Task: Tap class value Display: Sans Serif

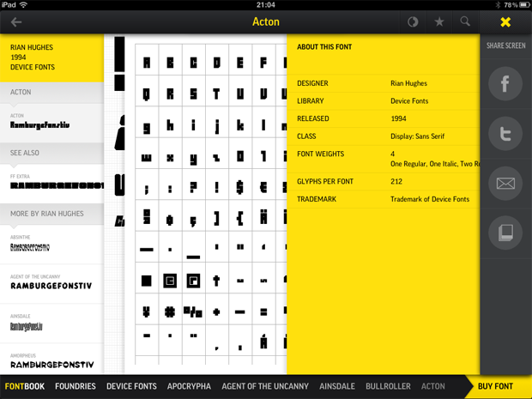Action: click(417, 136)
